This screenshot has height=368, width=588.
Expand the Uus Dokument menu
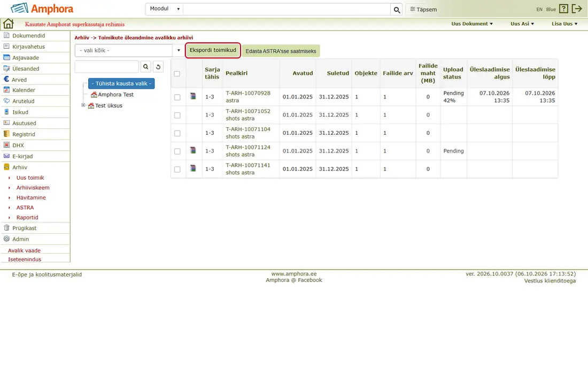pyautogui.click(x=472, y=24)
